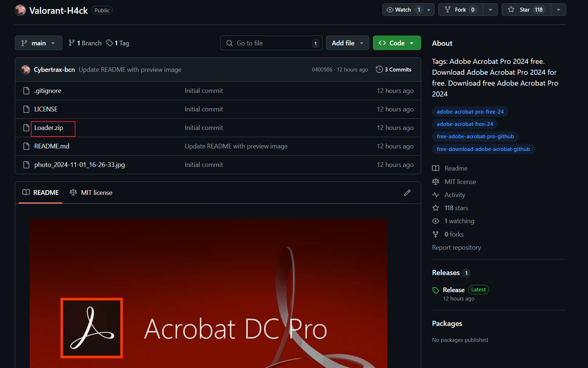Viewport: 588px width, 368px height.
Task: Open the MIT license link in the About sidebar
Action: (x=454, y=182)
